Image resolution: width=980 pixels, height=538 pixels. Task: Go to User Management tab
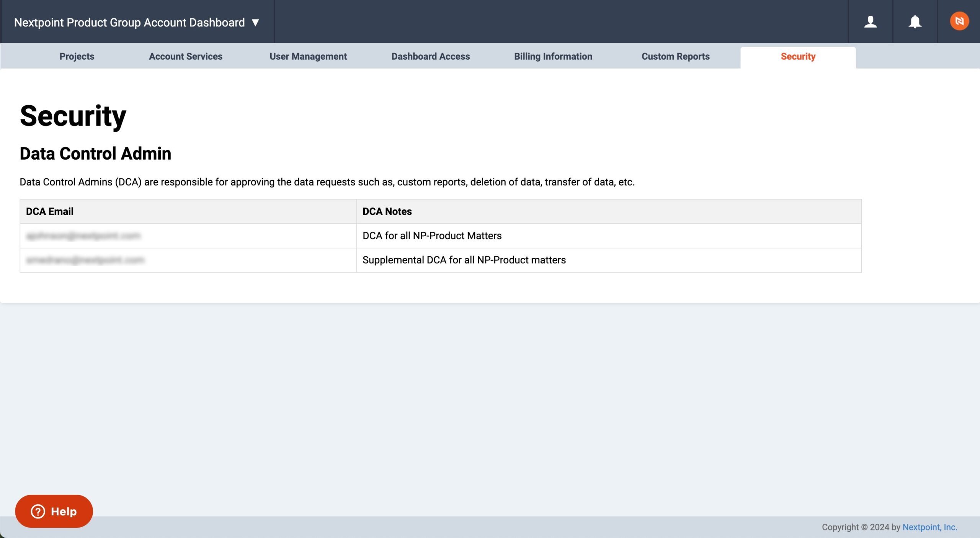pyautogui.click(x=308, y=56)
